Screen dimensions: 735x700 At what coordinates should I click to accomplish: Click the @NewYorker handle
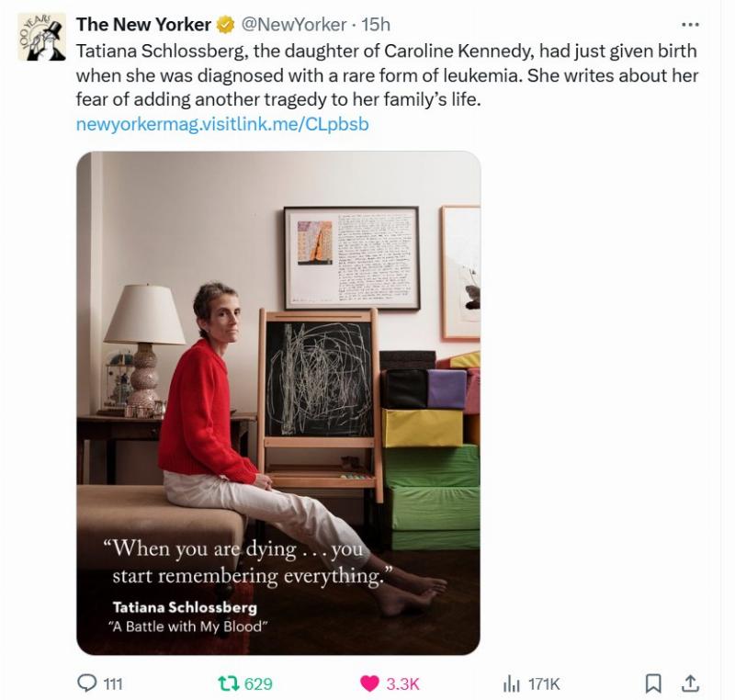[x=294, y=25]
